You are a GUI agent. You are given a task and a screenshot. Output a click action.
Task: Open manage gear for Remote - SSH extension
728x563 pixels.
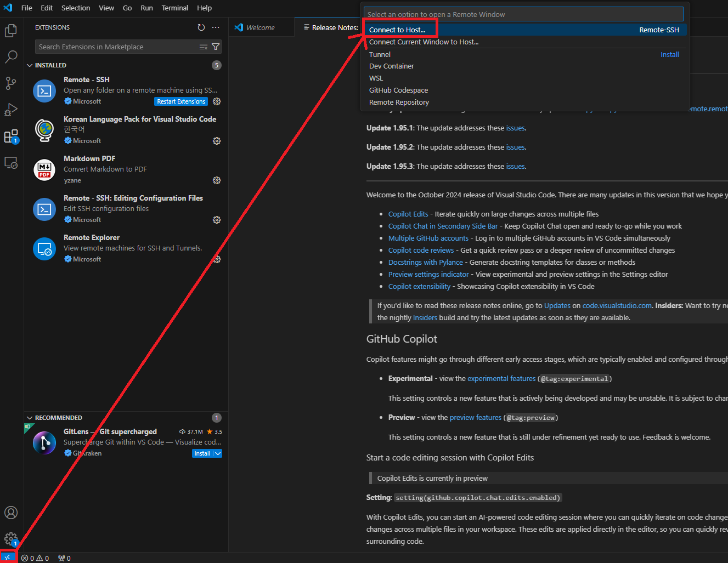217,101
